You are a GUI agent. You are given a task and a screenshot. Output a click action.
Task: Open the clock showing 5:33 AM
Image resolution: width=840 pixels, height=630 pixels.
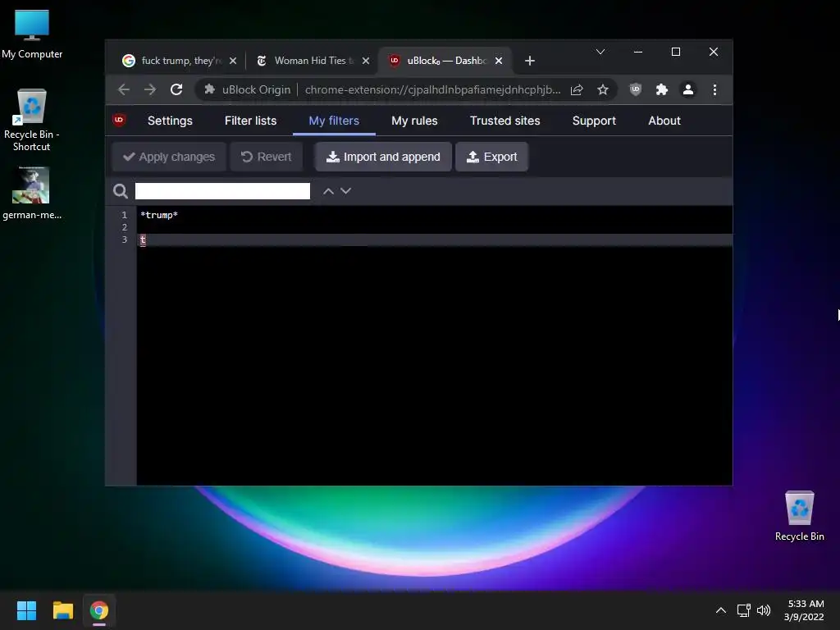(x=804, y=610)
